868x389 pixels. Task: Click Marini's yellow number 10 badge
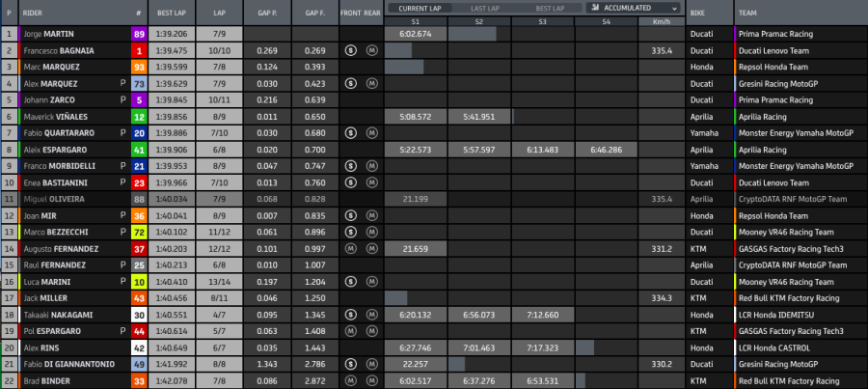(140, 282)
